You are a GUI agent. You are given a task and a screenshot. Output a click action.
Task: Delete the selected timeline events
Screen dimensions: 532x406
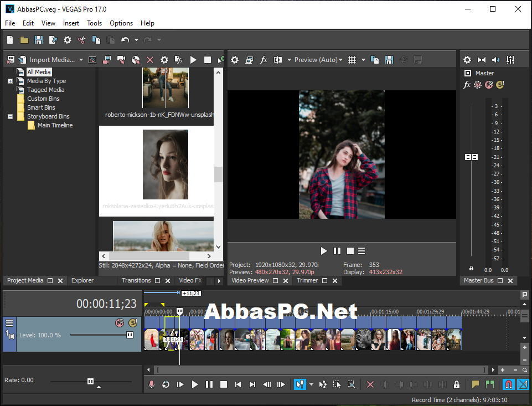point(370,384)
